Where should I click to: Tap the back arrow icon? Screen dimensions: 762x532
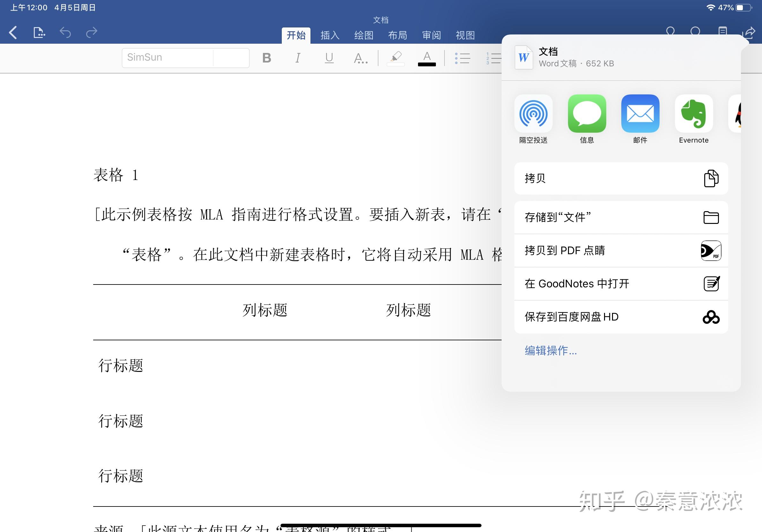(13, 33)
